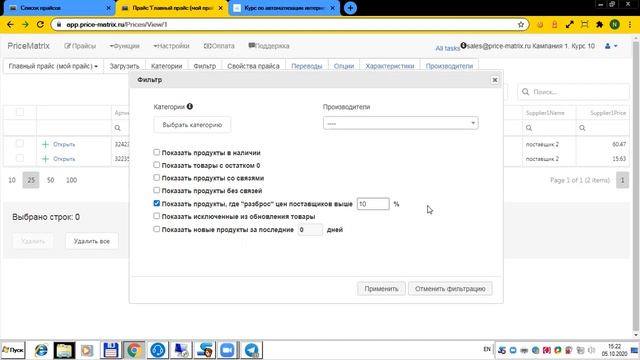Screen dimensions: 640x360
Task: Open the Производители tab
Action: tap(449, 66)
